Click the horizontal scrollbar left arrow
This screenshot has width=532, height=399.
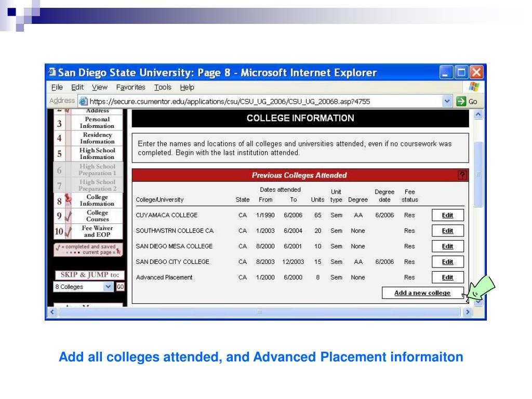(x=52, y=312)
